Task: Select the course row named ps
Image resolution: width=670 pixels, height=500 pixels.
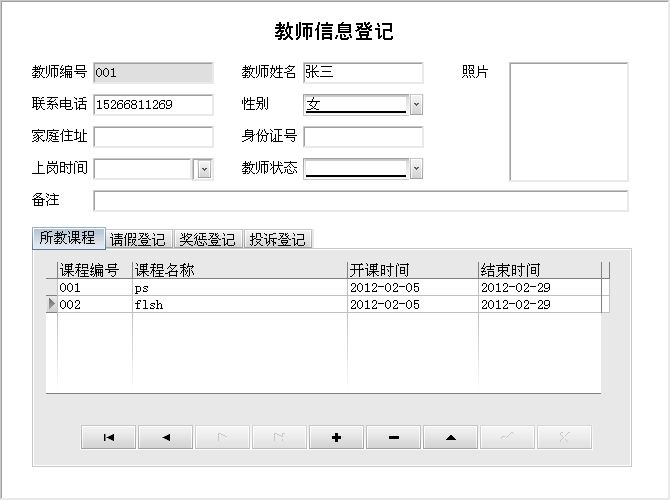Action: pos(240,288)
